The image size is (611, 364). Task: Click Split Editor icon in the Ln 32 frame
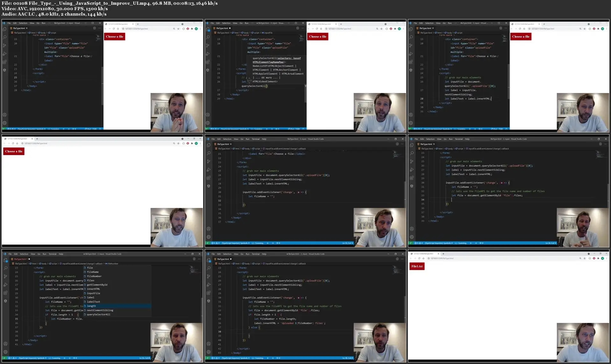[397, 144]
